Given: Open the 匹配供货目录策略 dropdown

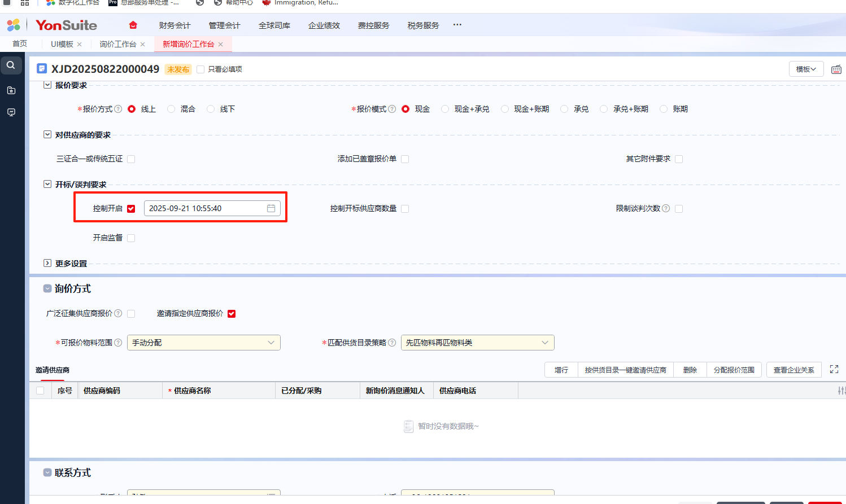Looking at the screenshot, I should coord(477,343).
